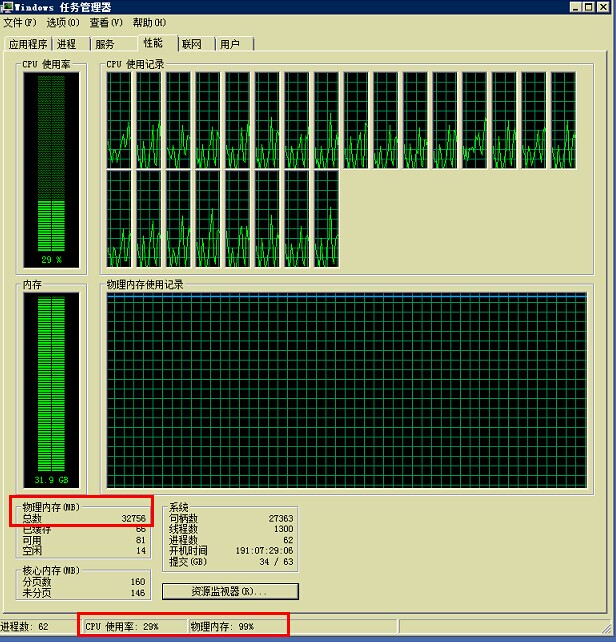Click the Task Manager title bar icon
This screenshot has height=642, width=616.
[7, 7]
